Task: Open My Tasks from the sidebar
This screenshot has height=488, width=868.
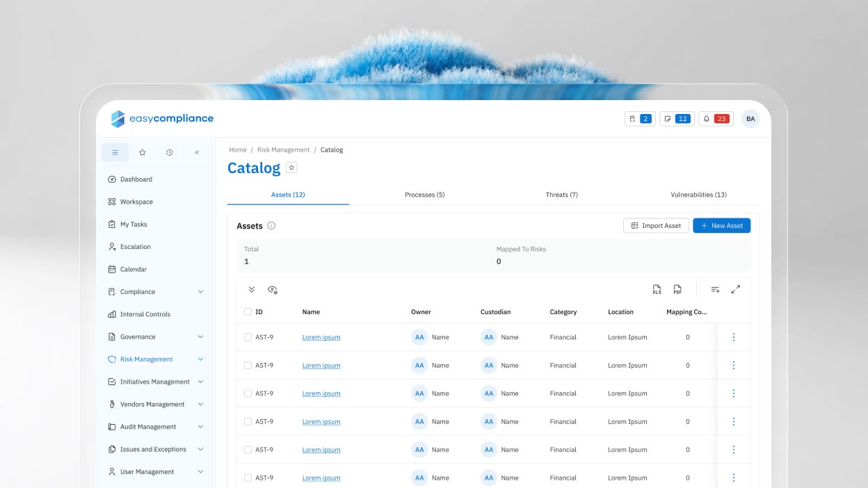Action: point(127,225)
